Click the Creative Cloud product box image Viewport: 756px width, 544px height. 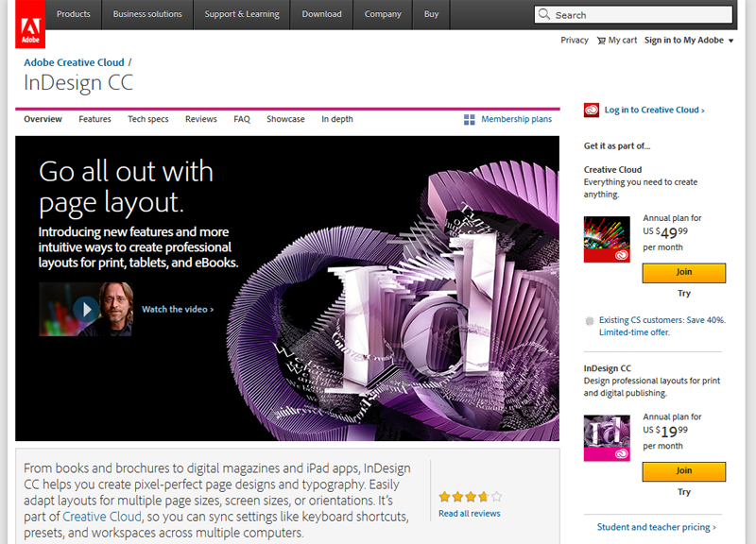coord(607,239)
